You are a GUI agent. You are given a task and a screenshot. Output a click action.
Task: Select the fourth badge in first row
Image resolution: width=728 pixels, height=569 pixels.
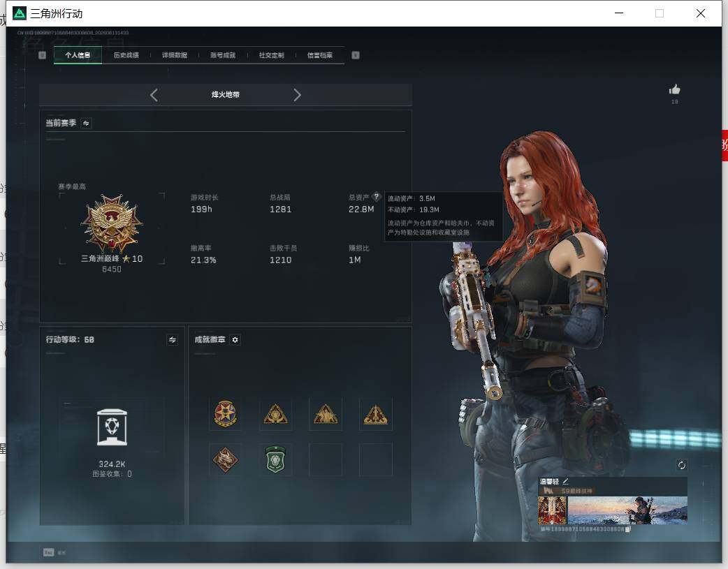376,414
